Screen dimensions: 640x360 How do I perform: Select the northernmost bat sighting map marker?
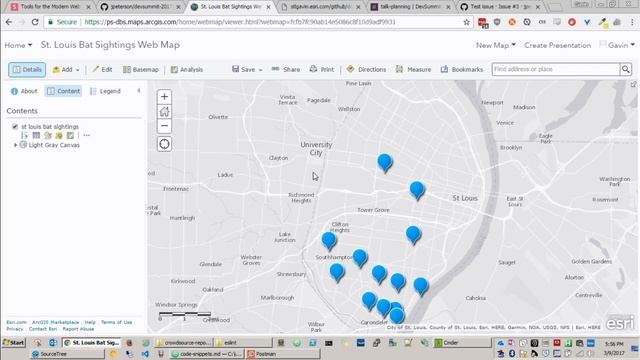tap(384, 163)
